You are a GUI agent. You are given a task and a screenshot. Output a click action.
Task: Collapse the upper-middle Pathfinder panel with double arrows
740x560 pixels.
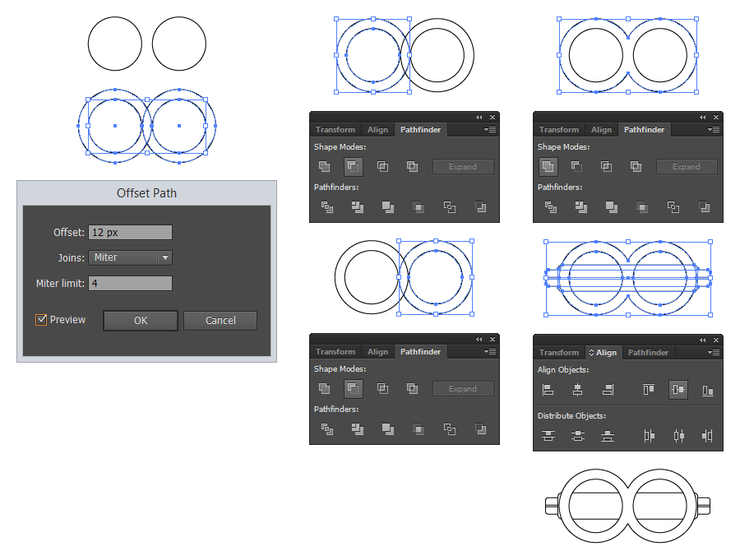(x=479, y=117)
